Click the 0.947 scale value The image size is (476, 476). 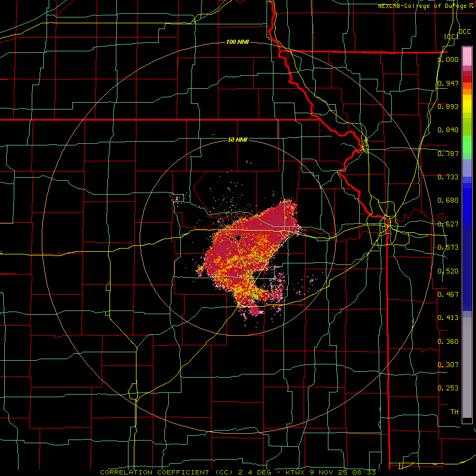click(448, 83)
